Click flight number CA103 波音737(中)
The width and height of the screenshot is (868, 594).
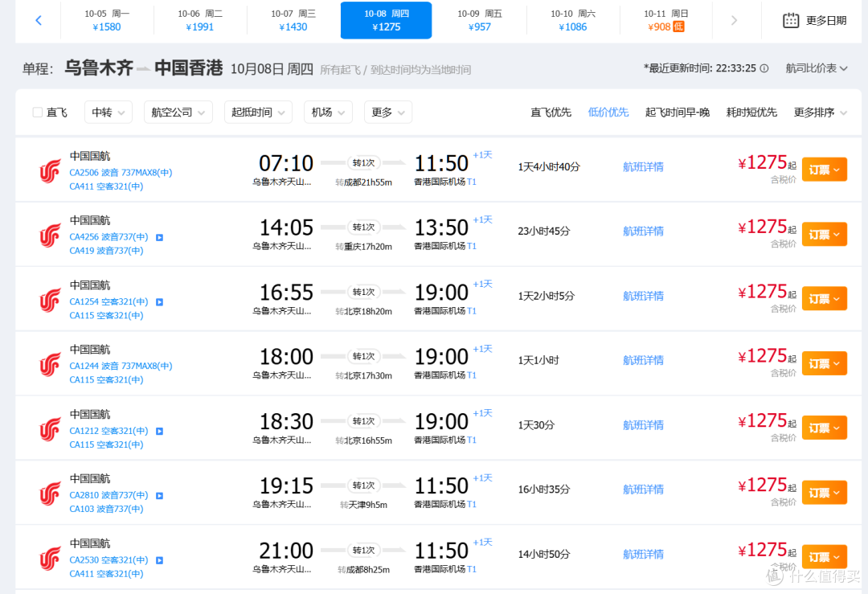[x=106, y=509]
